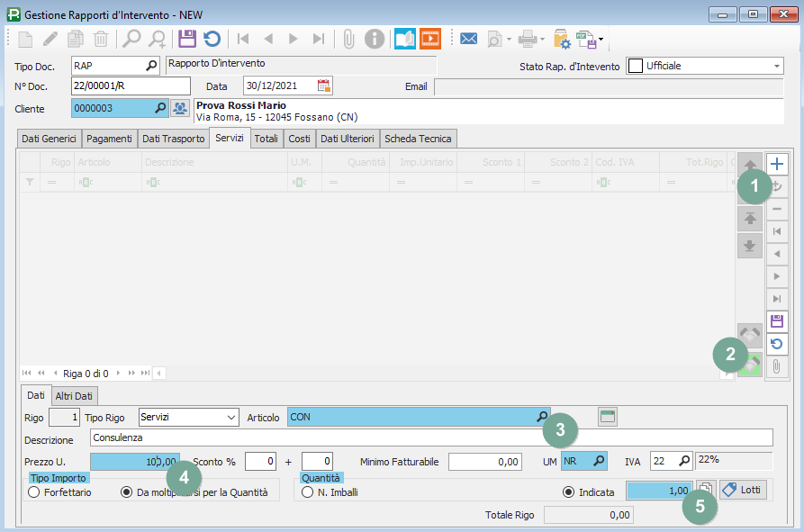Open the calendar picker in Data field
This screenshot has width=804, height=532.
pyautogui.click(x=324, y=86)
